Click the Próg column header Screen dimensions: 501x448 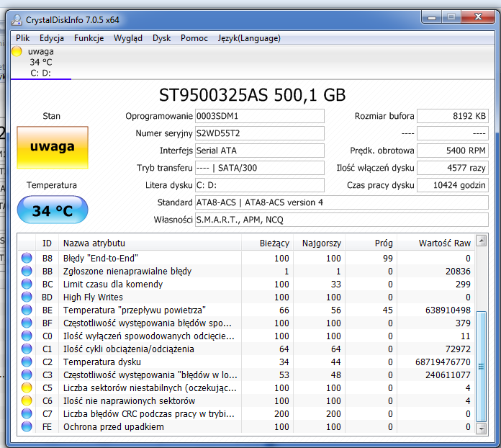(x=371, y=243)
